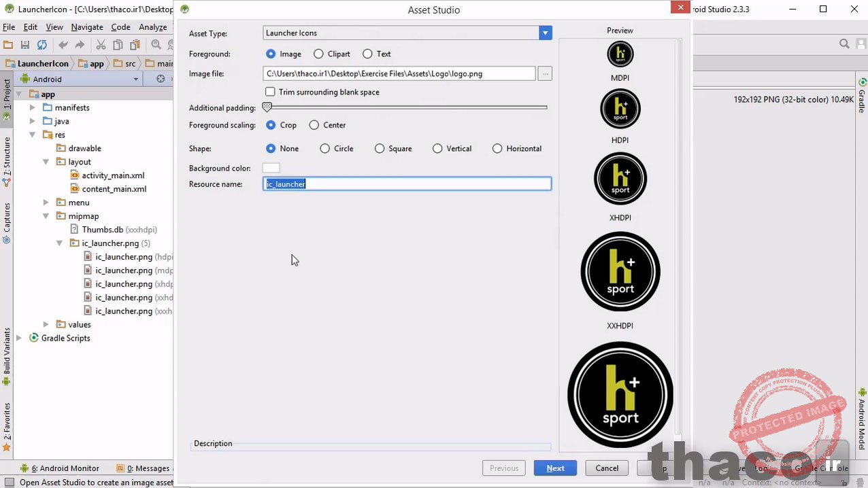Open the Find (magnifier) icon
Screen dimensions: 868x488
[x=156, y=44]
